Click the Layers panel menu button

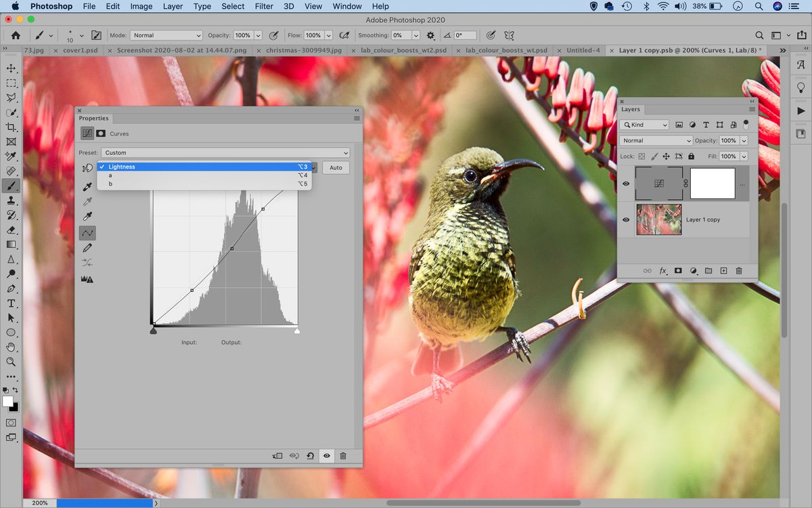tap(751, 109)
